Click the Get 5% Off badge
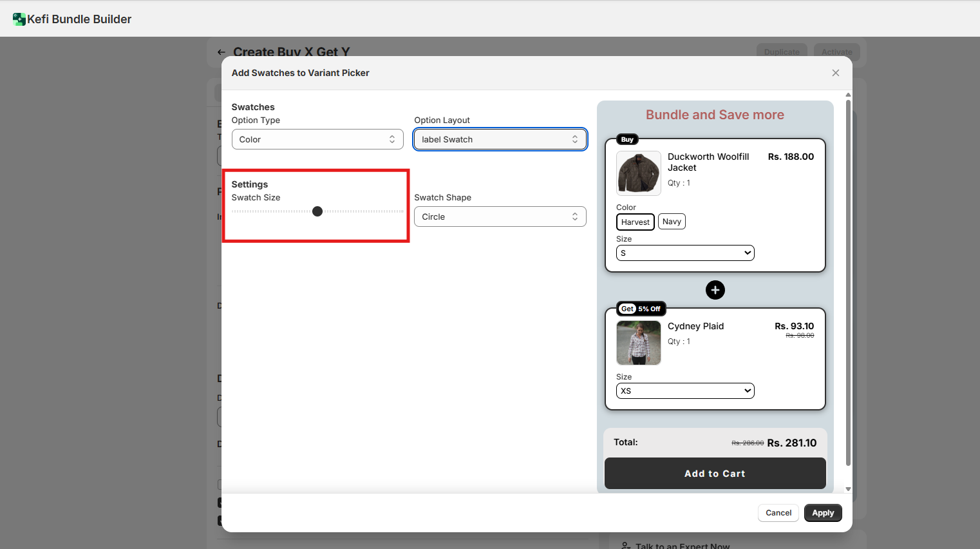 641,309
